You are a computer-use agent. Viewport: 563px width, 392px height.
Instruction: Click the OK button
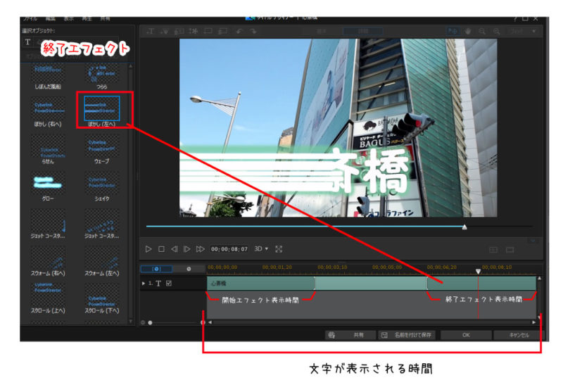465,335
